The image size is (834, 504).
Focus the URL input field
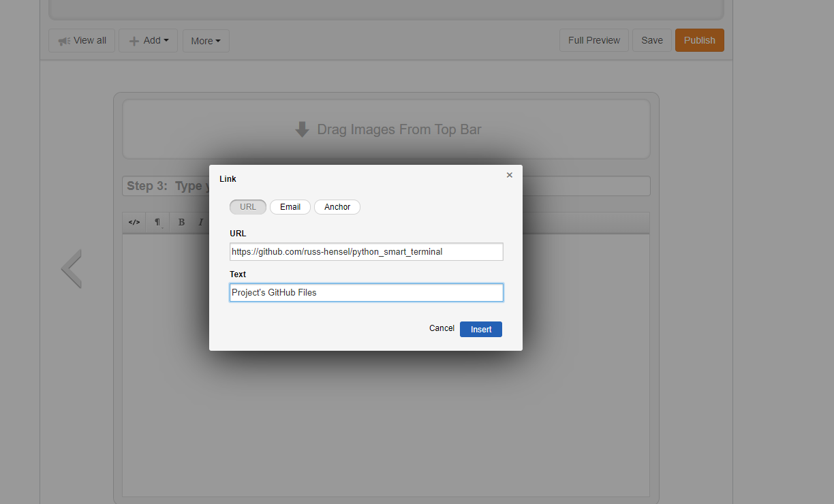(367, 252)
